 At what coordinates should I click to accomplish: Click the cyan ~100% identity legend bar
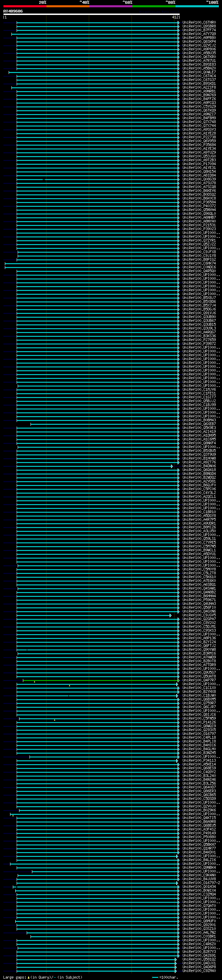click(x=197, y=6)
